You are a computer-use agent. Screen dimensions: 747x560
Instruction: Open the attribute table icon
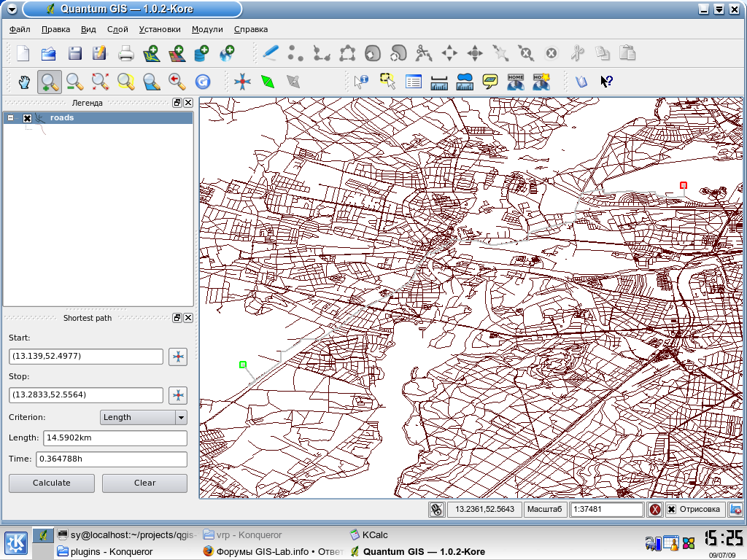[414, 81]
